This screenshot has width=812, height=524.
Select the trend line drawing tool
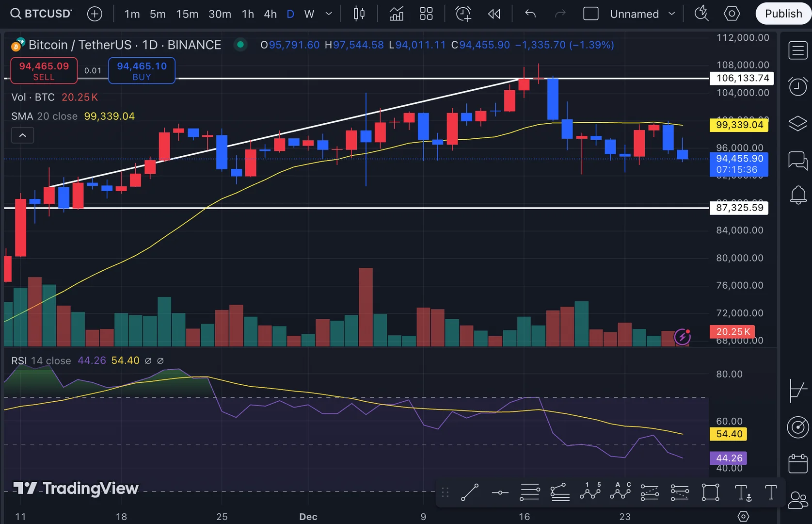click(469, 492)
